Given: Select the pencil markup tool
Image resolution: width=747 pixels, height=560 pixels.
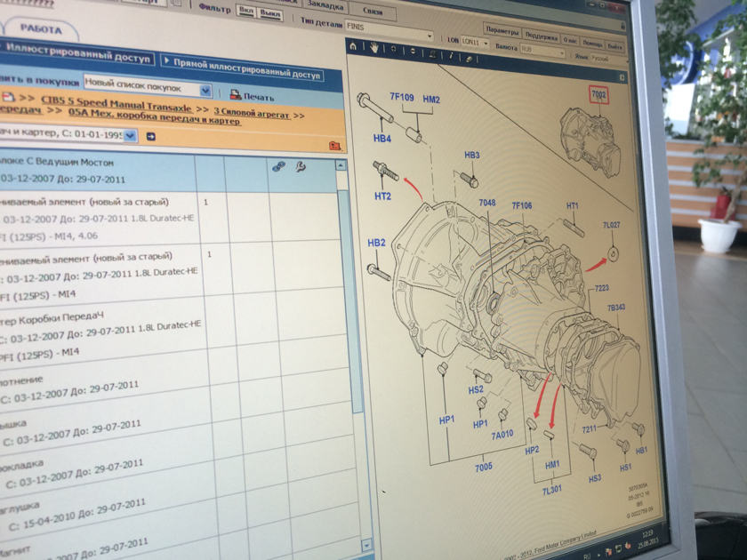Looking at the screenshot, I should 451,56.
